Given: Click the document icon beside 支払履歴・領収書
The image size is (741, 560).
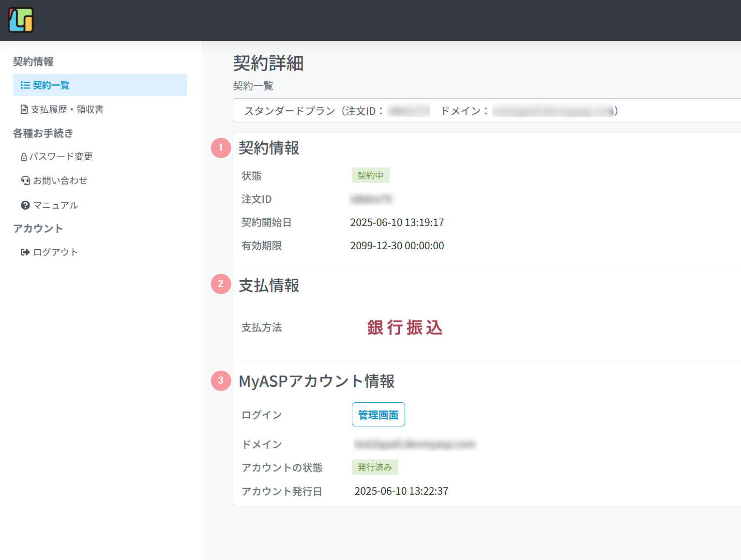Looking at the screenshot, I should (x=24, y=109).
